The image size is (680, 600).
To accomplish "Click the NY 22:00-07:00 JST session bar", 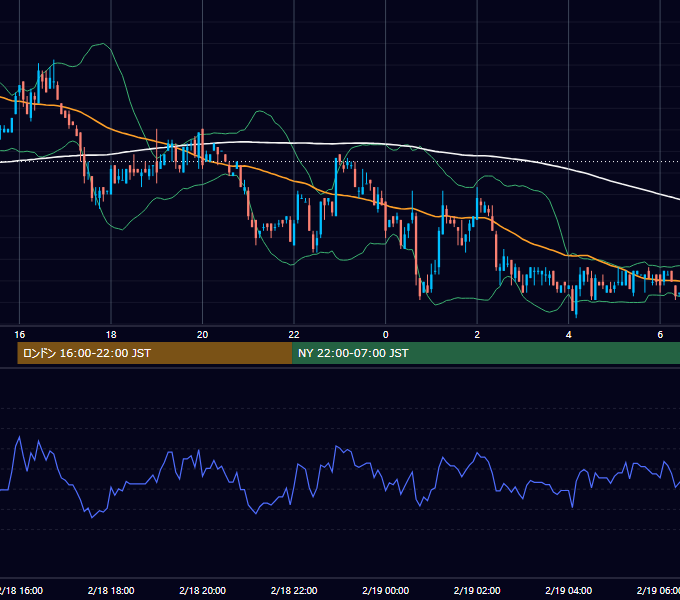I will tap(486, 353).
